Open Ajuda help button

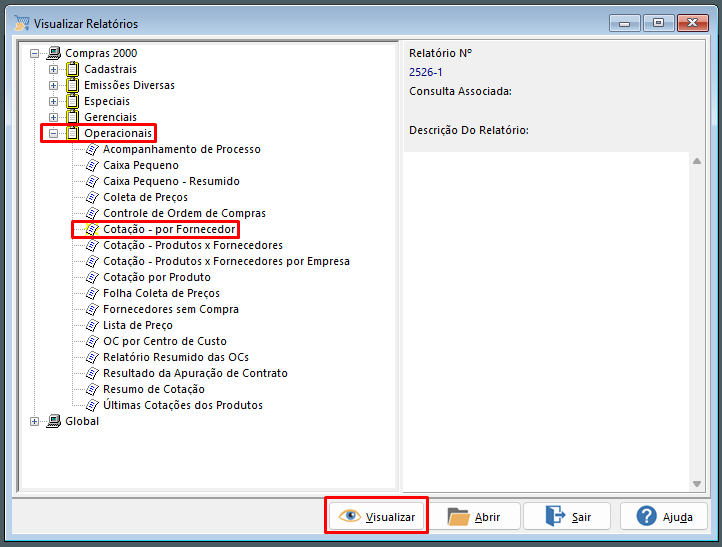pos(664,516)
